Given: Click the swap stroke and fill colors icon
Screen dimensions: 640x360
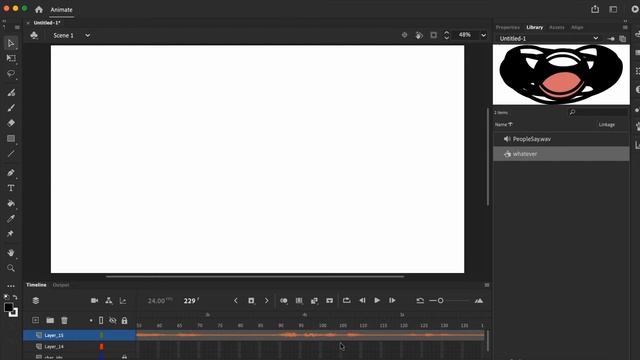Looking at the screenshot, I should click(15, 297).
